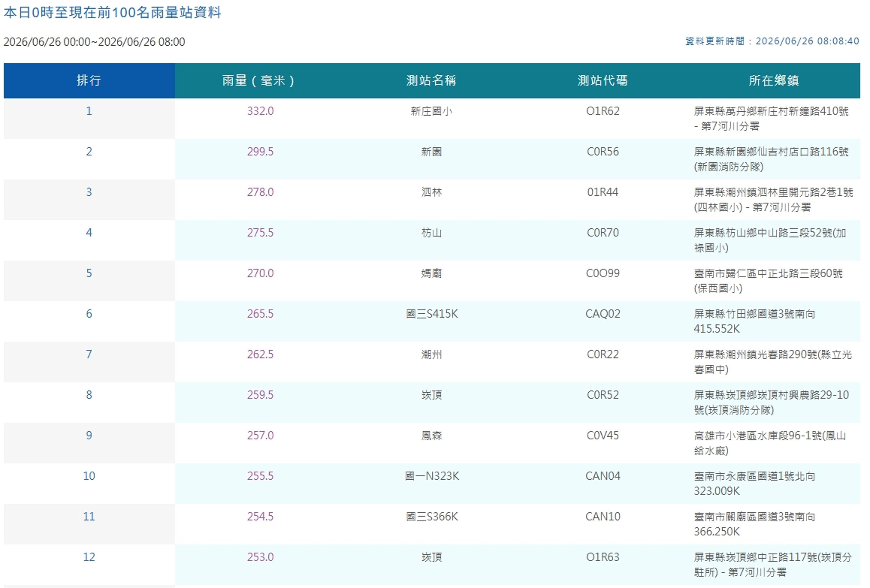The height and width of the screenshot is (588, 870).
Task: Click the 測站名稱 column header
Action: tap(431, 80)
